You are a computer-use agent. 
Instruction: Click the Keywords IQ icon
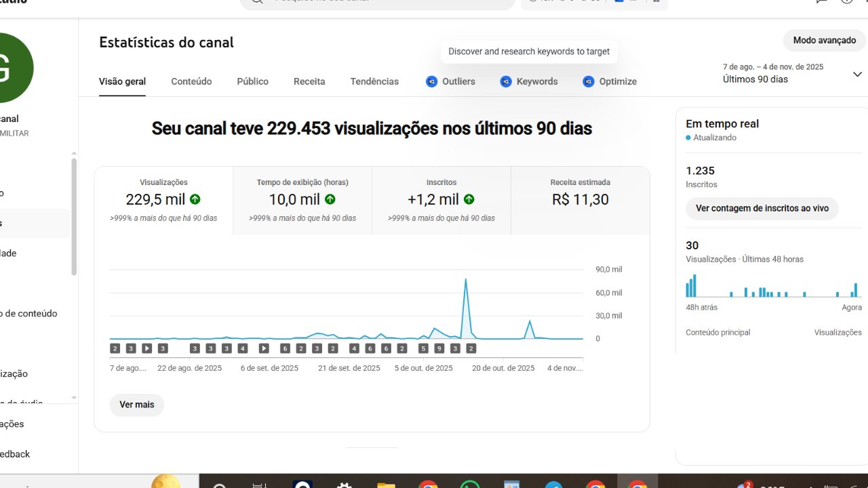pos(506,81)
